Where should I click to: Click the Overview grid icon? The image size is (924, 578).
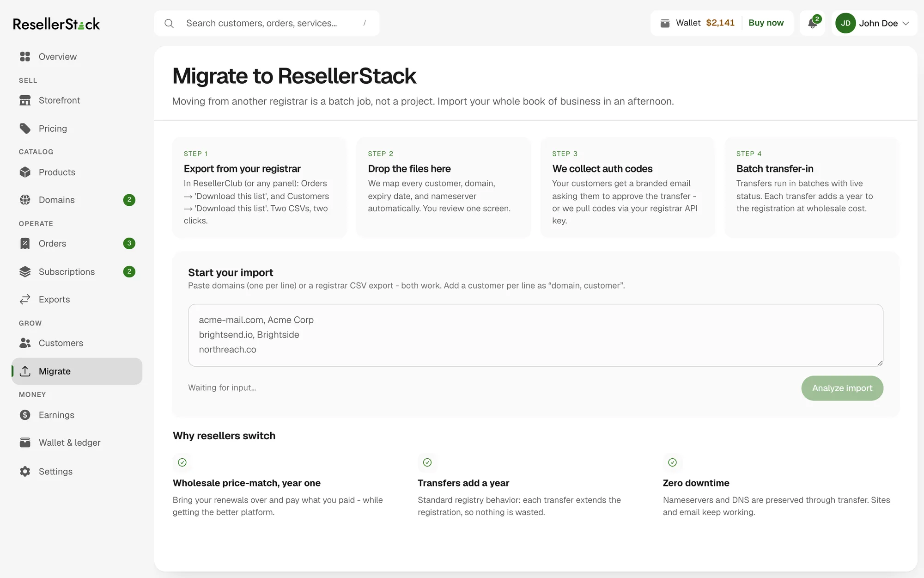coord(25,56)
